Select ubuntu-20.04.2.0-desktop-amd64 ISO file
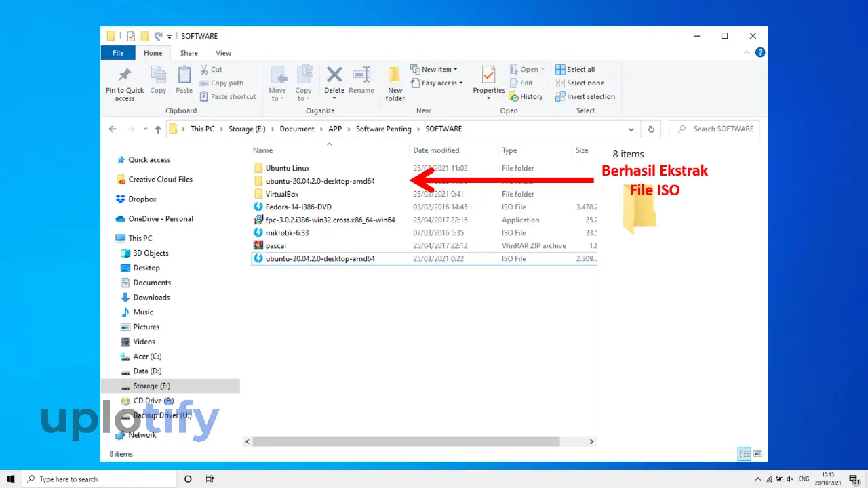 click(x=424, y=258)
